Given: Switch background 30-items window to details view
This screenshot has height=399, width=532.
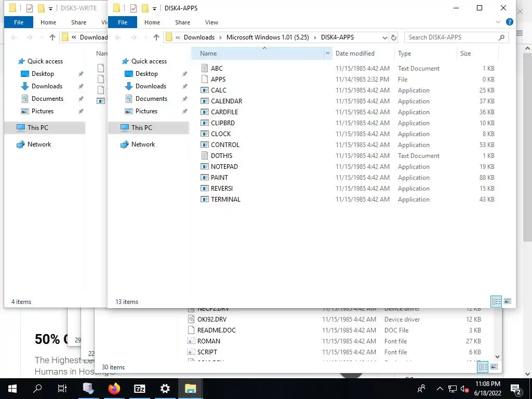Looking at the screenshot, I should point(483,367).
